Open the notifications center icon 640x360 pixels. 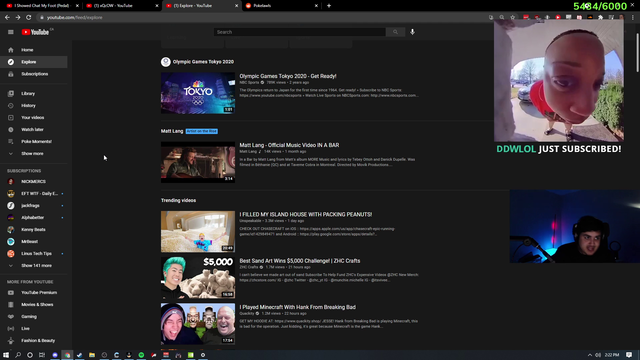point(629,355)
